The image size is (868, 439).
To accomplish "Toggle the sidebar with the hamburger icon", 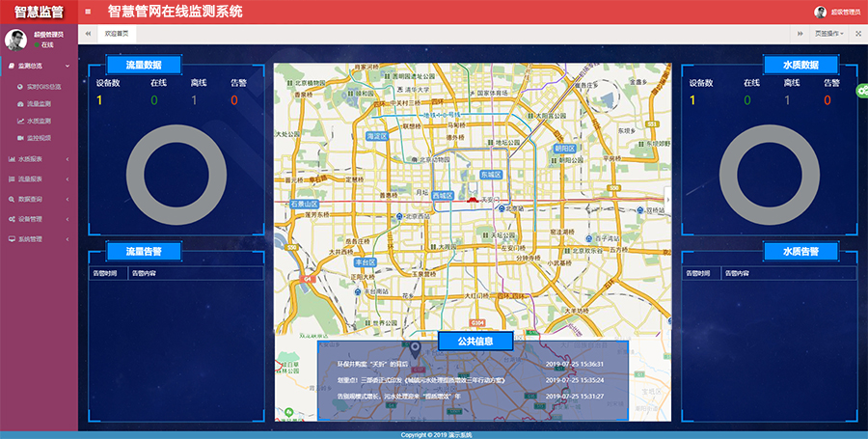I will pyautogui.click(x=89, y=12).
